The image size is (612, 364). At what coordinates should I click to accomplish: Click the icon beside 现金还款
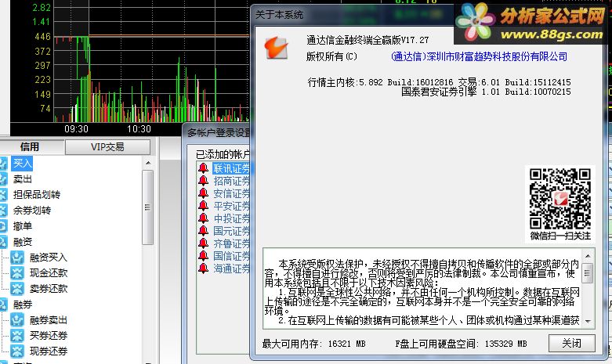(17, 273)
